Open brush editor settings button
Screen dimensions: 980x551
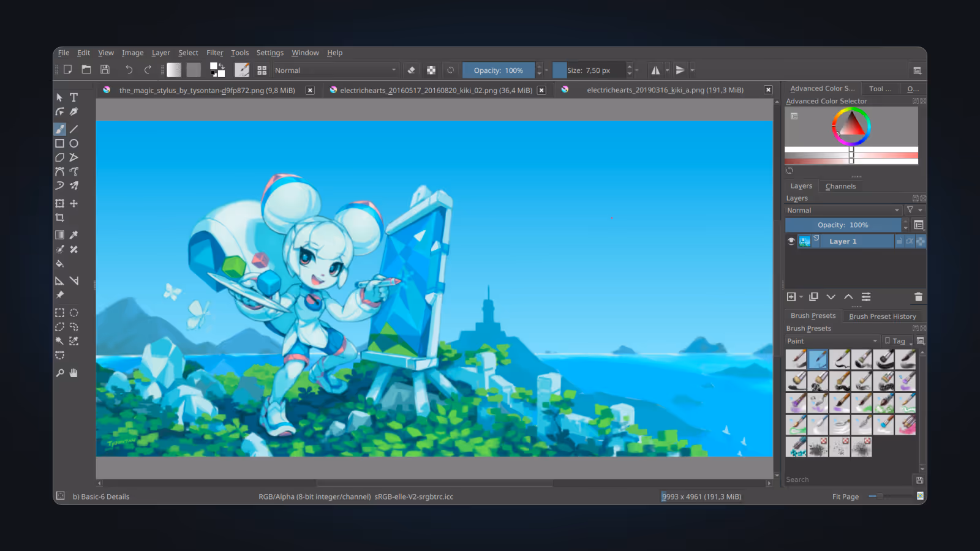pos(242,70)
